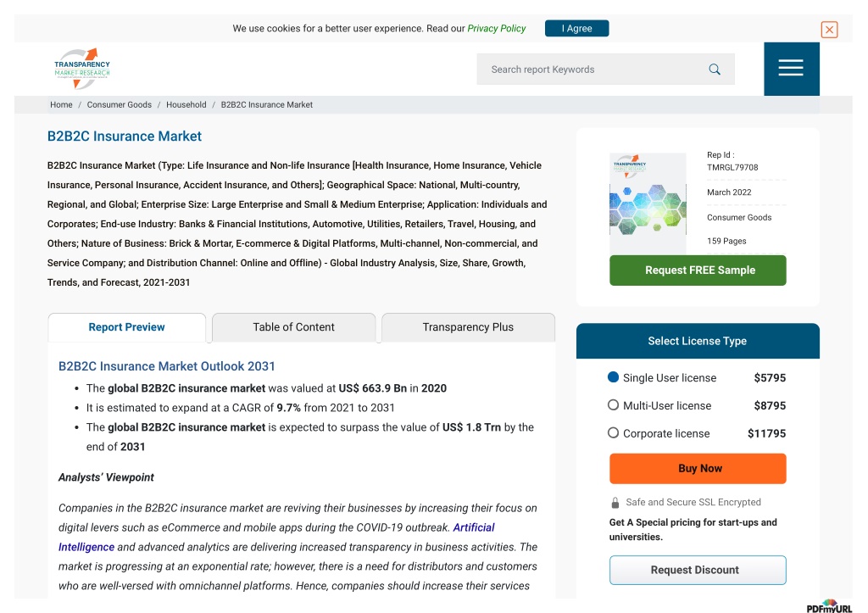Open Household breadcrumb link
868x613 pixels.
pos(186,104)
